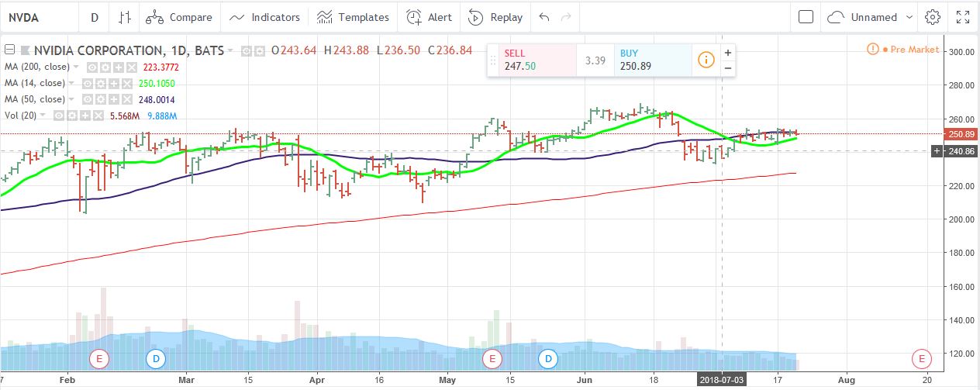
Task: Click the plus button at 240.86
Action: pos(937,151)
